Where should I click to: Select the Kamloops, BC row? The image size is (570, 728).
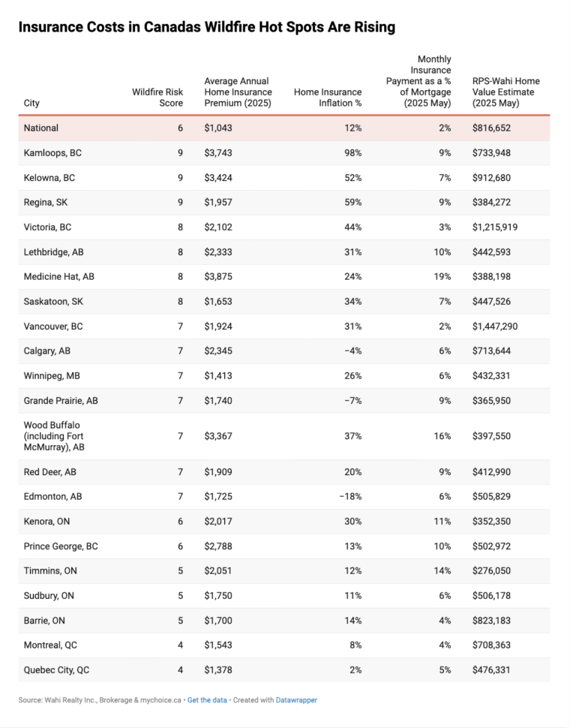tap(284, 153)
